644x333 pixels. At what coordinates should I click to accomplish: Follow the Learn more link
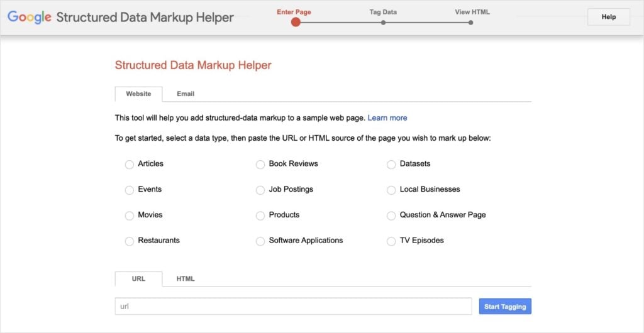[387, 118]
